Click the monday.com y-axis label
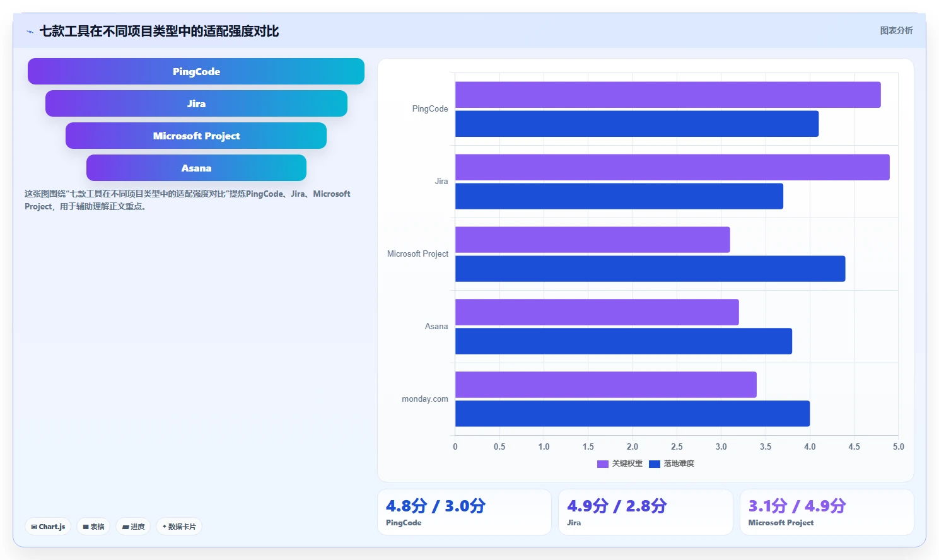This screenshot has height=560, width=939. pos(425,399)
